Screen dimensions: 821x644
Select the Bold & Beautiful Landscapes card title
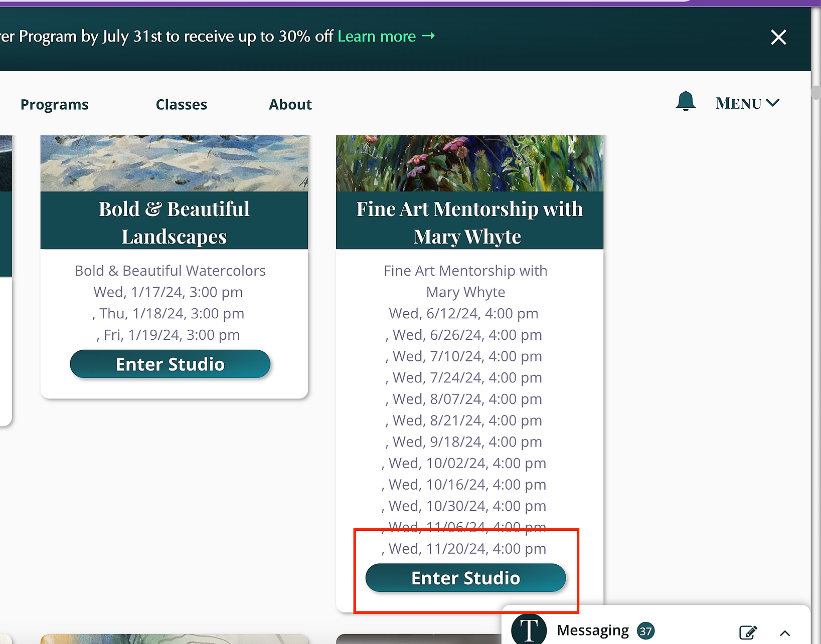coord(174,223)
